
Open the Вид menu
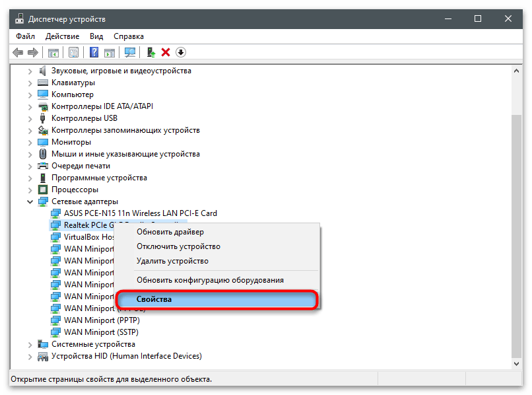[x=96, y=36]
